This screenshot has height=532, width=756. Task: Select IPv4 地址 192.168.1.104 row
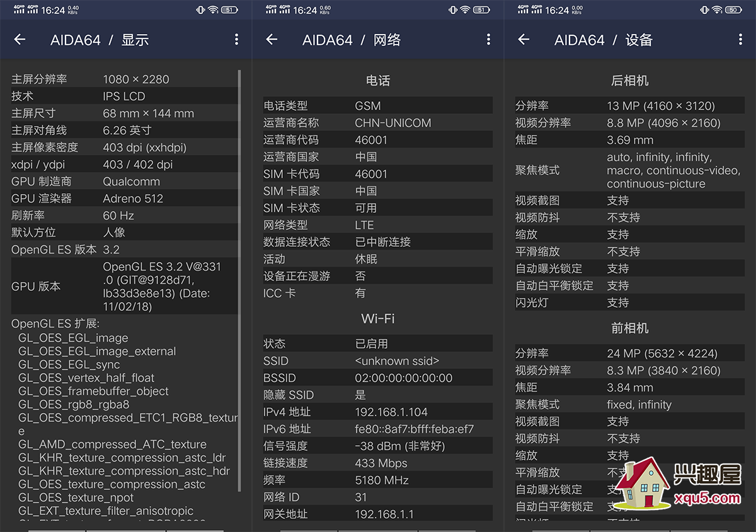[378, 412]
